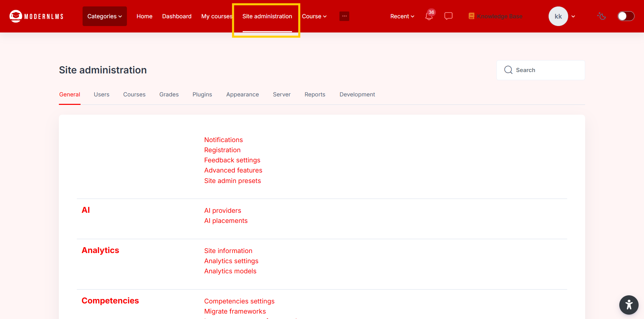Open Migrate frameworks link
644x319 pixels.
235,311
